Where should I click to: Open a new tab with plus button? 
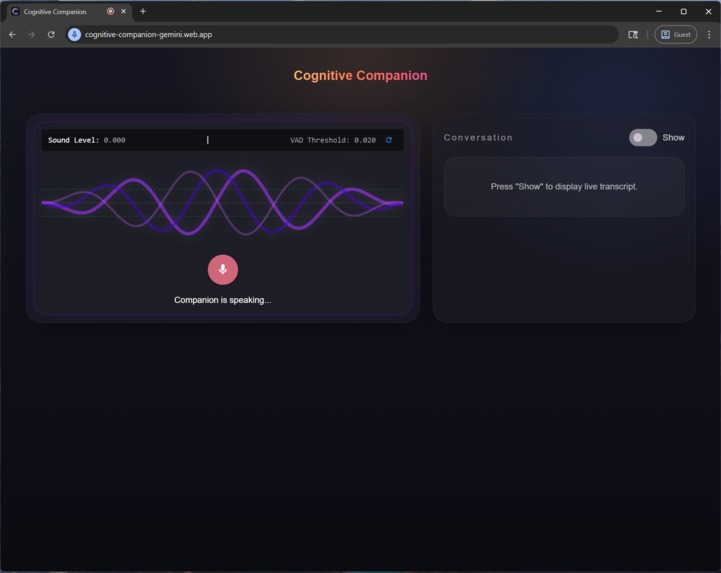[143, 11]
